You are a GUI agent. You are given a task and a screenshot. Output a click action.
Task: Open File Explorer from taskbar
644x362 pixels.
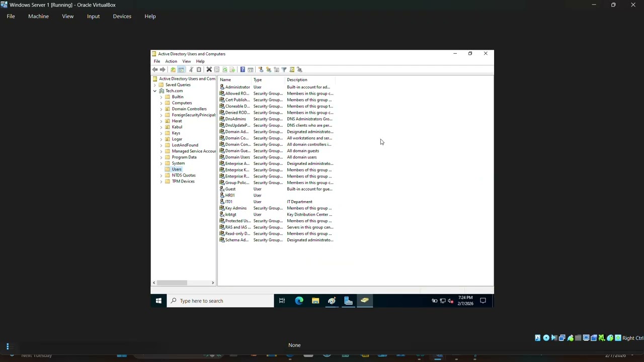click(x=315, y=301)
